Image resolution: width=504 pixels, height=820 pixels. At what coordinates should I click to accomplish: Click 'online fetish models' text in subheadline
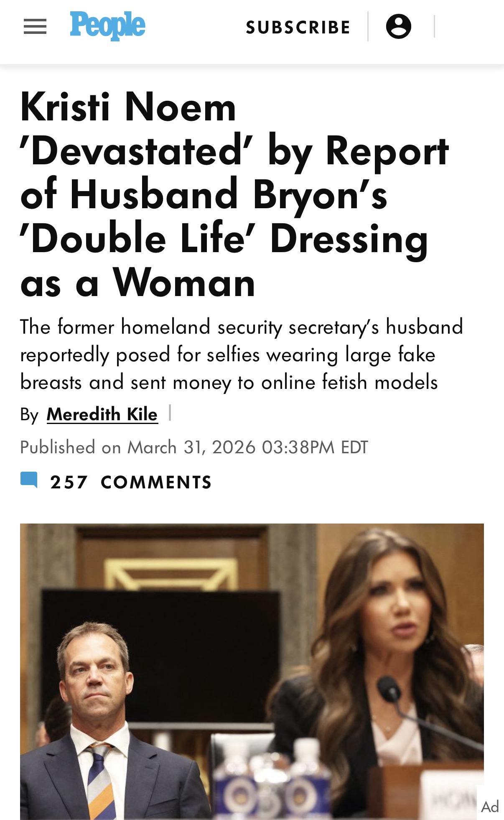pos(349,382)
